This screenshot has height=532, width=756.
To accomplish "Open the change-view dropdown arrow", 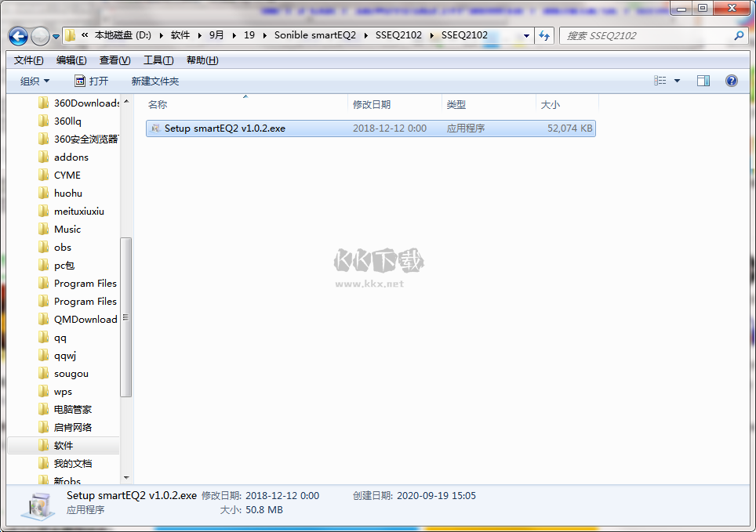I will click(x=677, y=80).
